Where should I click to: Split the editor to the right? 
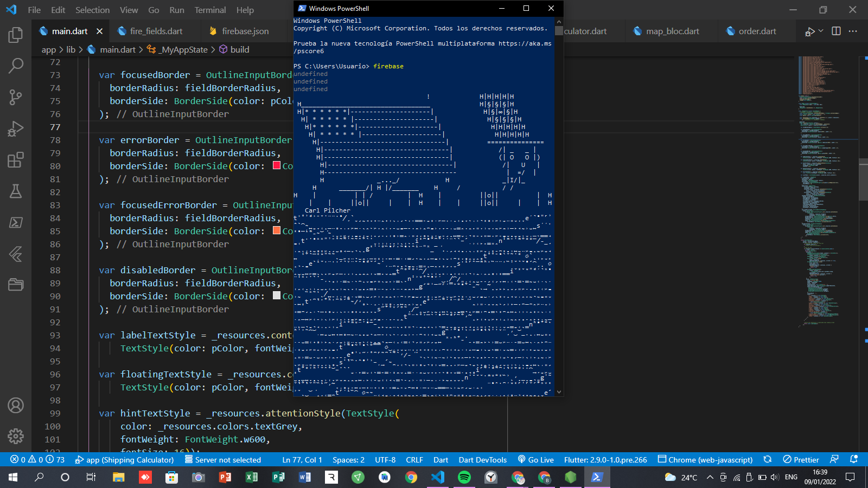pyautogui.click(x=836, y=31)
